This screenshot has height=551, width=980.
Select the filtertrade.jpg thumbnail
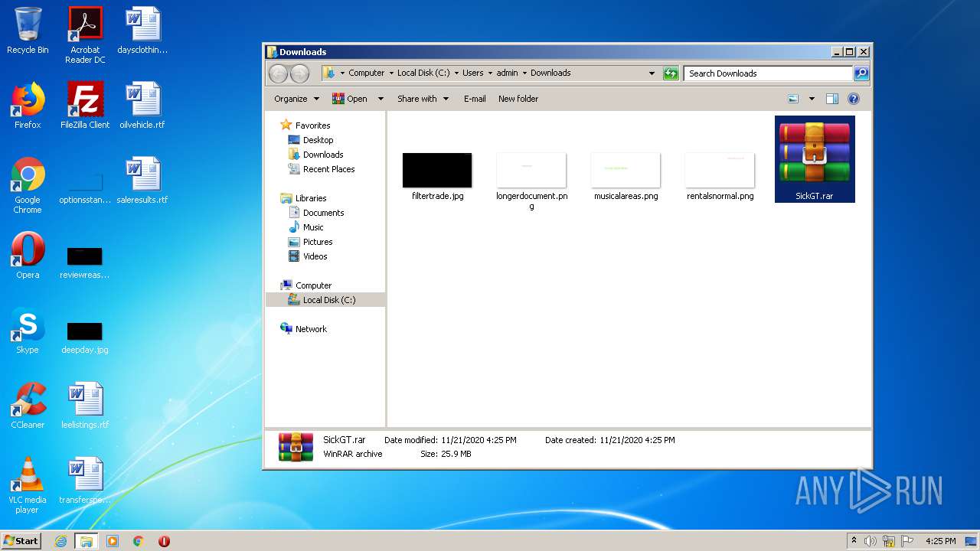[x=437, y=177]
